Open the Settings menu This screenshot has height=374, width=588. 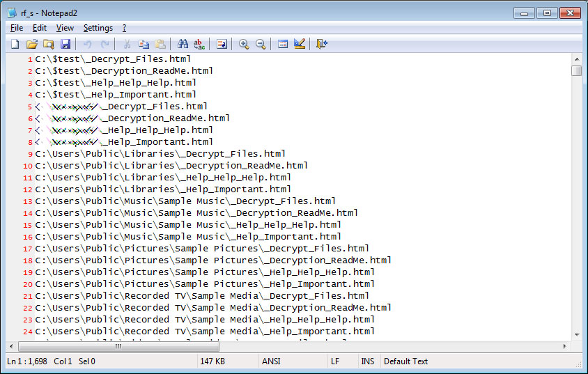tap(98, 28)
